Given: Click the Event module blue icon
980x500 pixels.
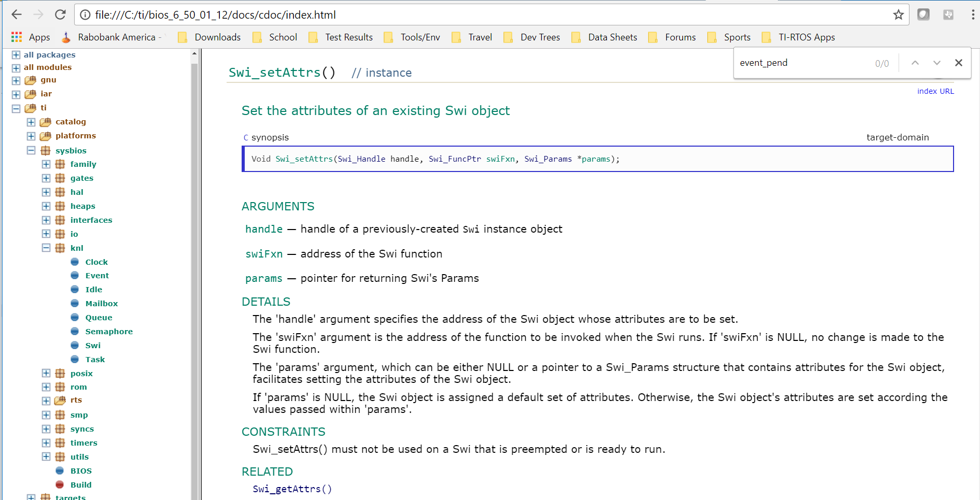Looking at the screenshot, I should pos(75,276).
